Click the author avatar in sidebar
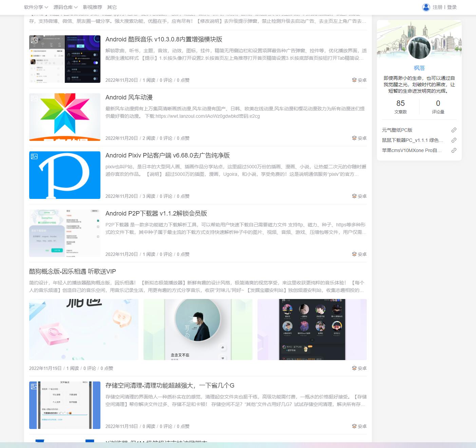 click(x=419, y=48)
